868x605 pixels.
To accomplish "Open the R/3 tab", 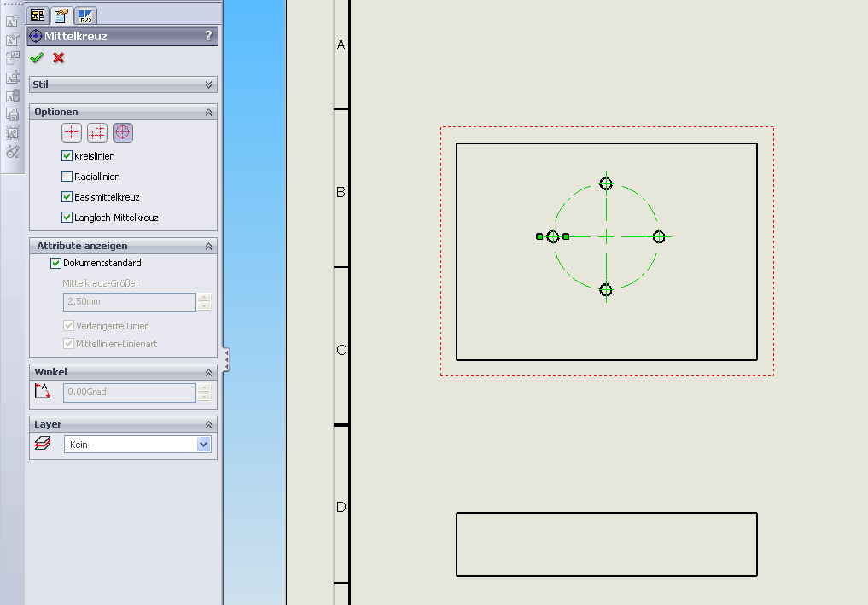I will coord(85,15).
